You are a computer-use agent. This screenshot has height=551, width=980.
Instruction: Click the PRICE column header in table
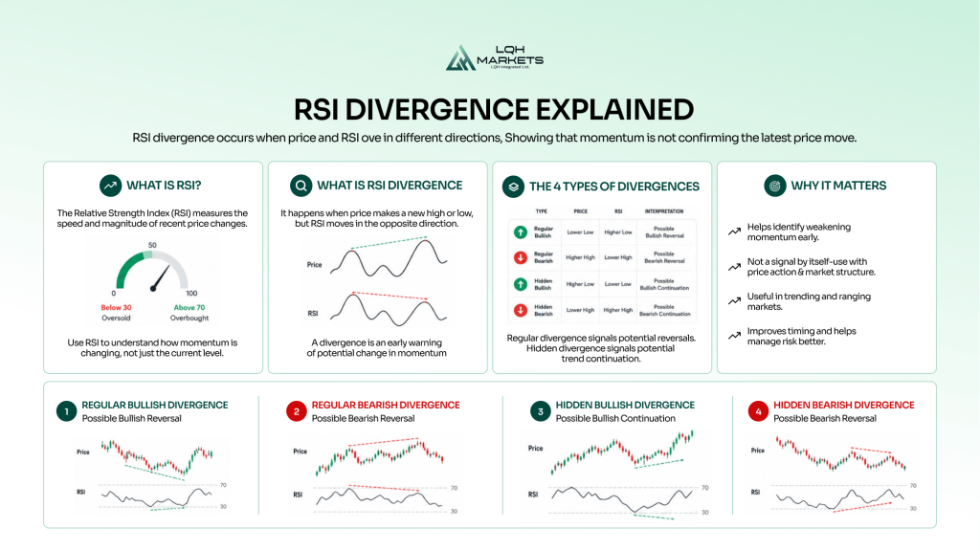coord(581,211)
